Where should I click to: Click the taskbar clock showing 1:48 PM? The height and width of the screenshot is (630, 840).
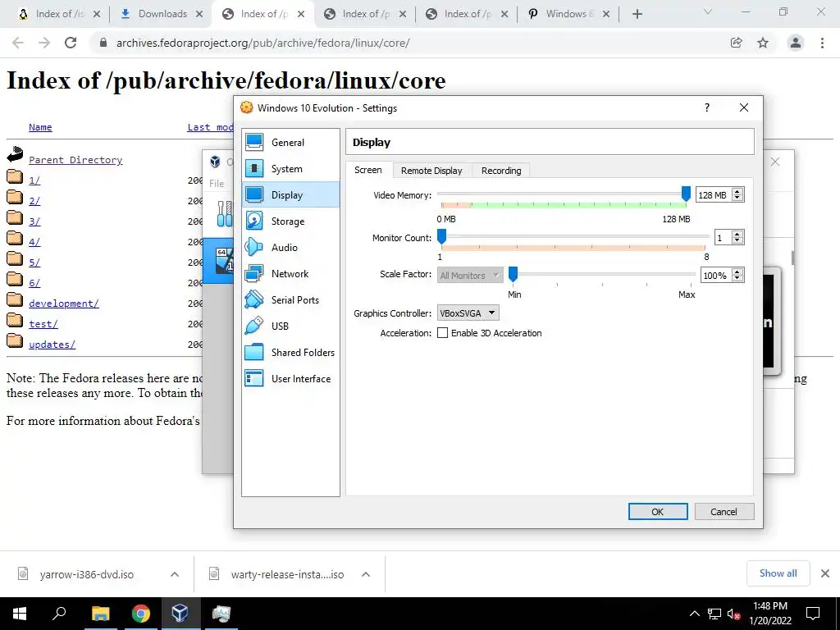click(769, 614)
